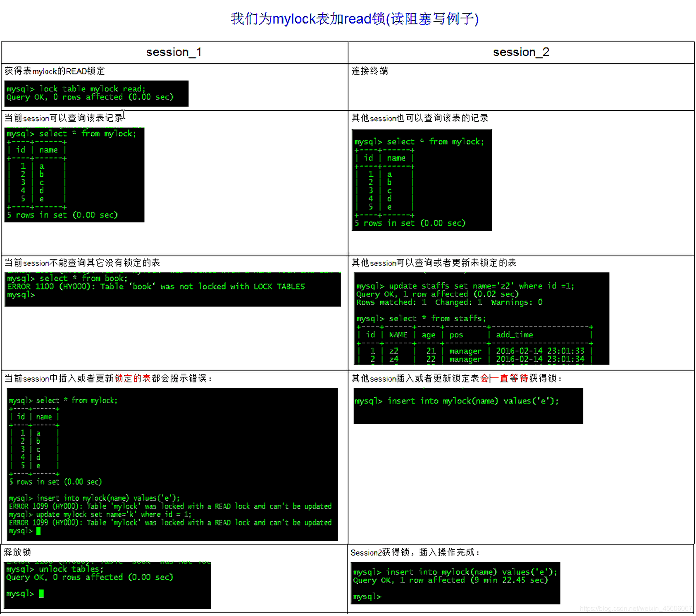Image resolution: width=696 pixels, height=616 pixels.
Task: Click the lock table mylock read terminal screenshot
Action: click(x=96, y=93)
